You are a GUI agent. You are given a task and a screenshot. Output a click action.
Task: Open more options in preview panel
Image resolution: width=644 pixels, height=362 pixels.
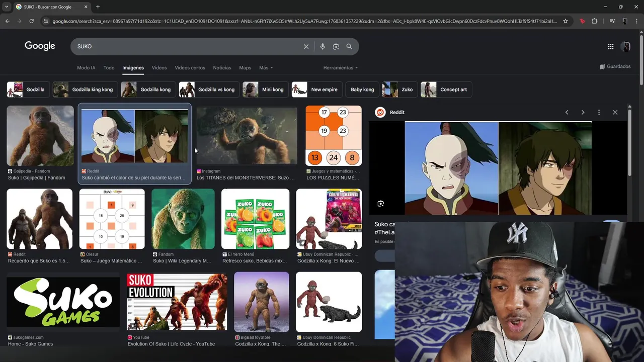599,112
